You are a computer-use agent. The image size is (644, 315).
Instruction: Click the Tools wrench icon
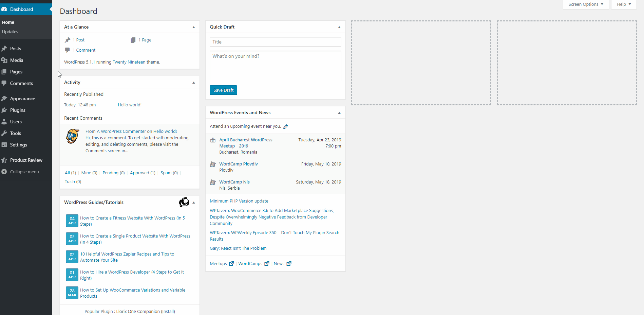click(4, 133)
